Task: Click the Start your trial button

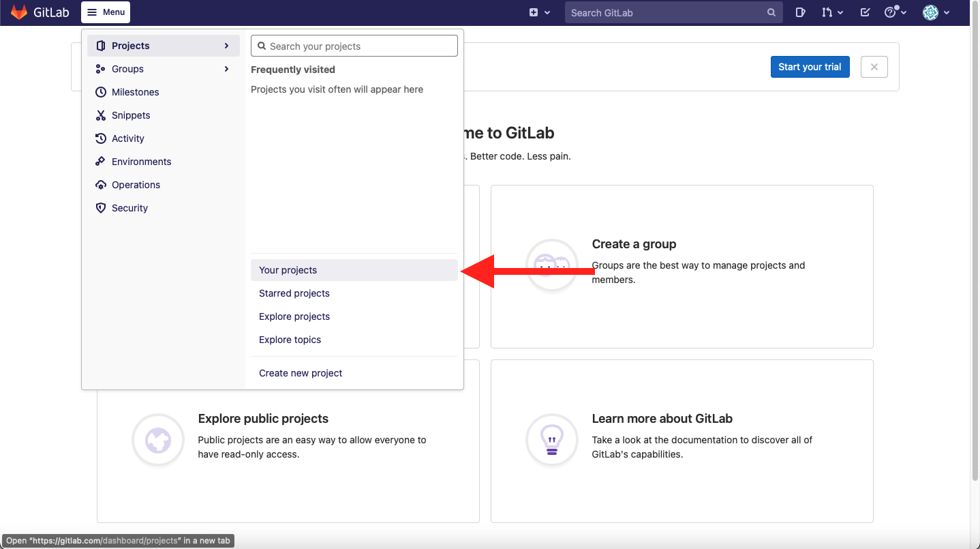Action: 810,67
